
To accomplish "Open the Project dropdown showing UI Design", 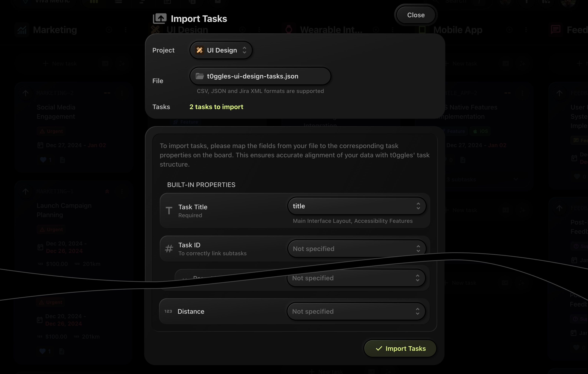I will (x=221, y=50).
